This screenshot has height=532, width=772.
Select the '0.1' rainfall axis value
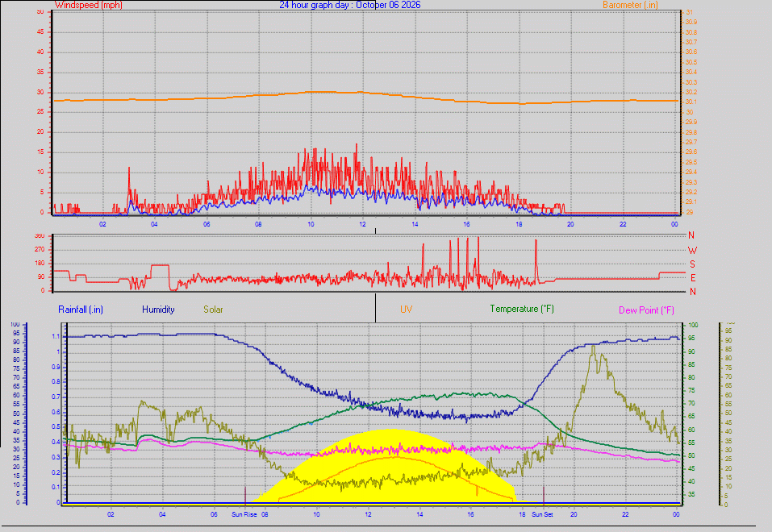click(x=56, y=487)
